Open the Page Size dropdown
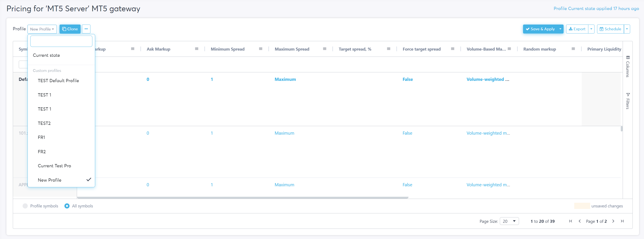The width and height of the screenshot is (644, 239). pyautogui.click(x=509, y=221)
